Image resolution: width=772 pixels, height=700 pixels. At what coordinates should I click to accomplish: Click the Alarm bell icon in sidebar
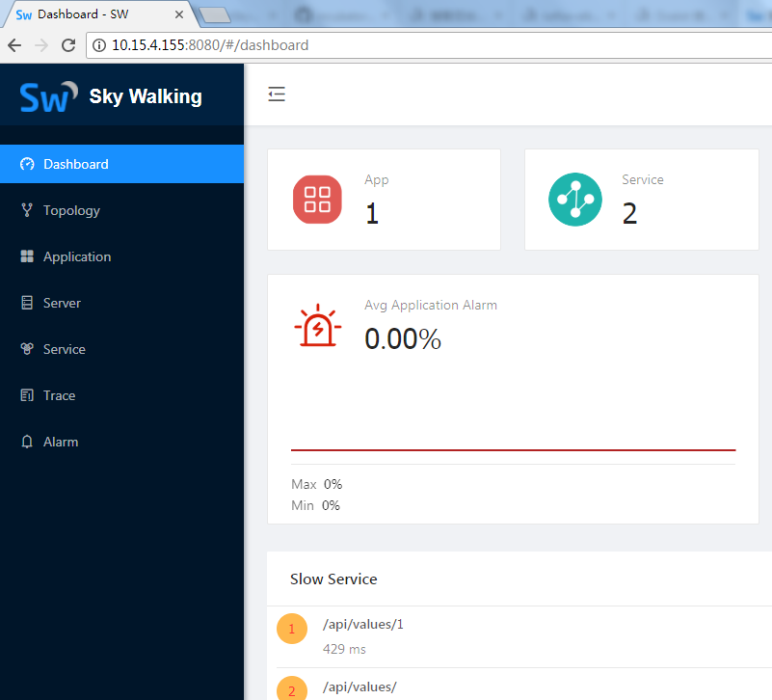pos(27,442)
